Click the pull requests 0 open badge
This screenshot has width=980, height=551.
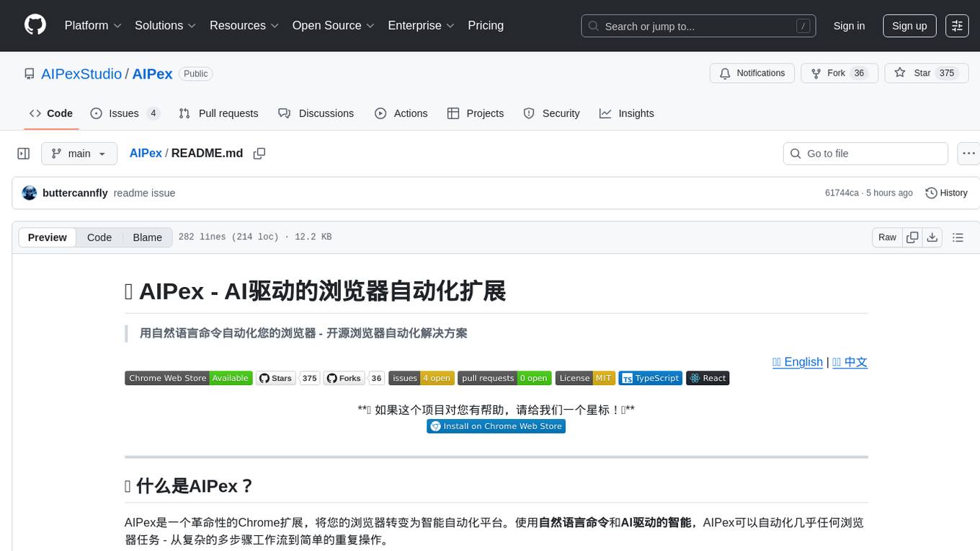[x=504, y=378]
